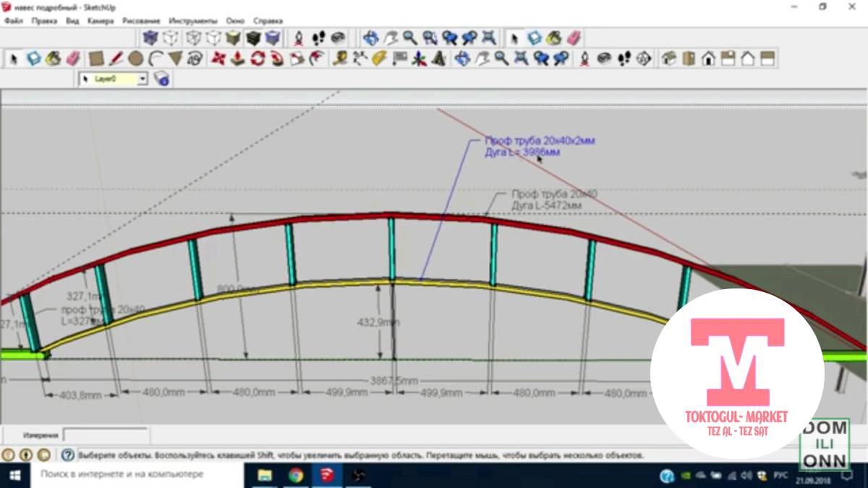Click the Arc drawing tool
The height and width of the screenshot is (488, 868).
[x=155, y=59]
